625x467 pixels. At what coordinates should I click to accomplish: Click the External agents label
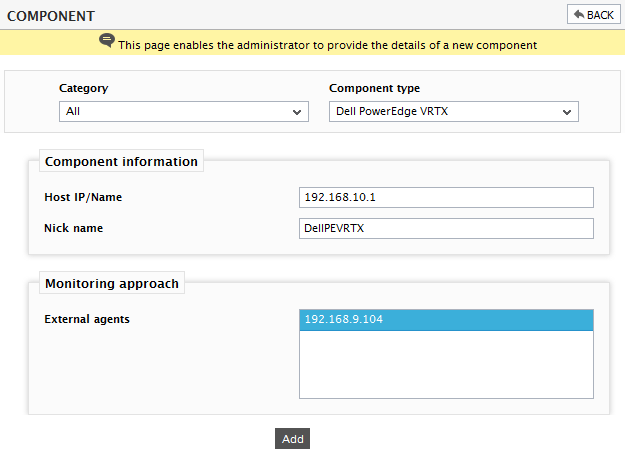(x=87, y=319)
